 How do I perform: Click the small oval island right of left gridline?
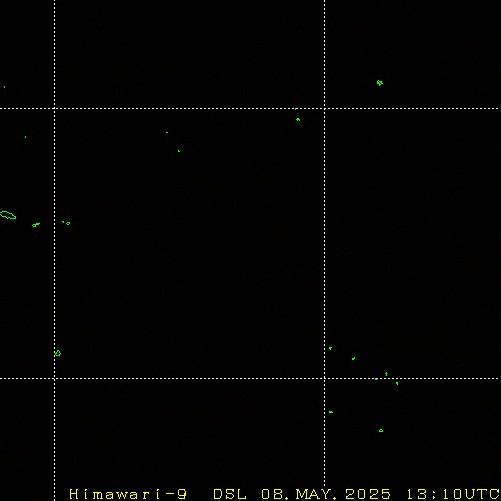pos(68,223)
